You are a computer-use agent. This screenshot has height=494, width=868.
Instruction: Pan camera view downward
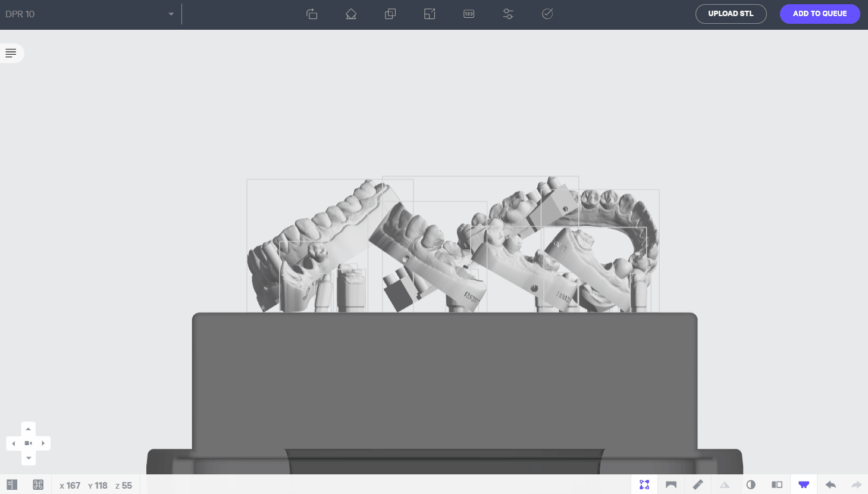(x=28, y=458)
